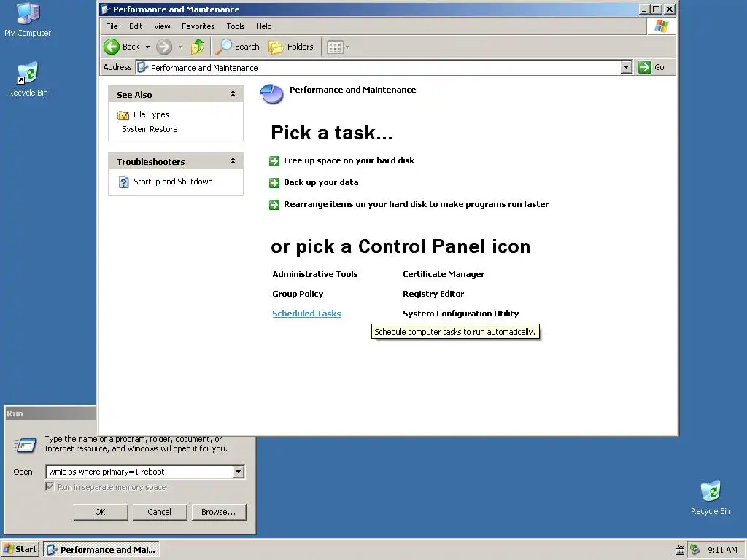Click the Address bar text field
747x560 pixels.
point(379,67)
